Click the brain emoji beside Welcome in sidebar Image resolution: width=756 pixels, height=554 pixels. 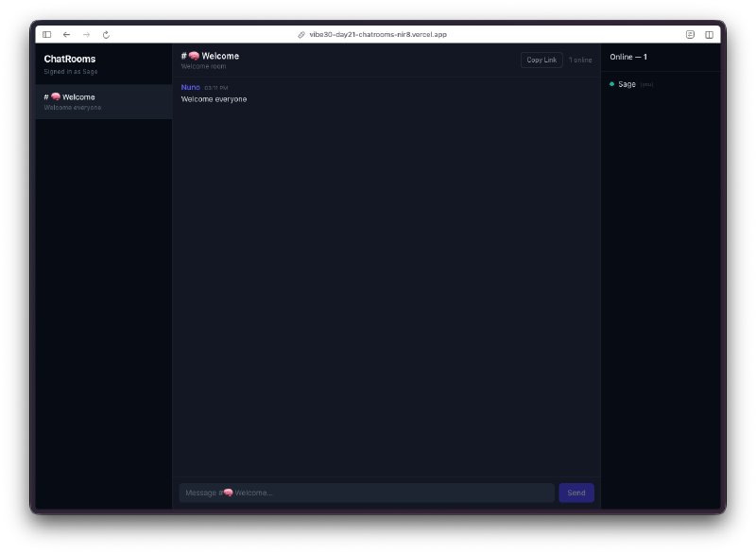click(x=57, y=96)
